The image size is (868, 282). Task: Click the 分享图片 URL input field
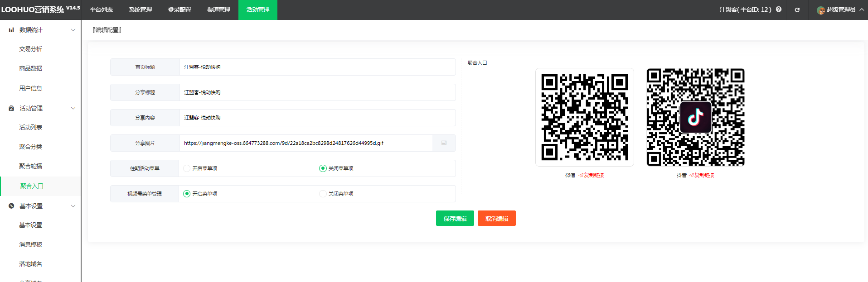coord(306,143)
